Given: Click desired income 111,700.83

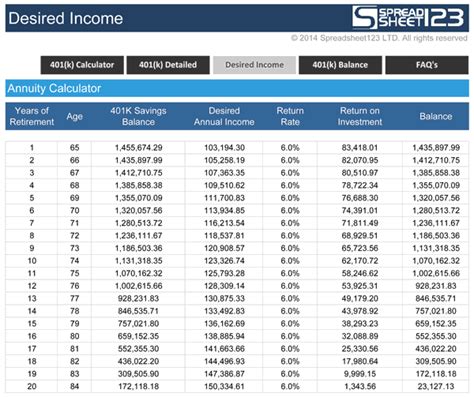Looking at the screenshot, I should [224, 198].
